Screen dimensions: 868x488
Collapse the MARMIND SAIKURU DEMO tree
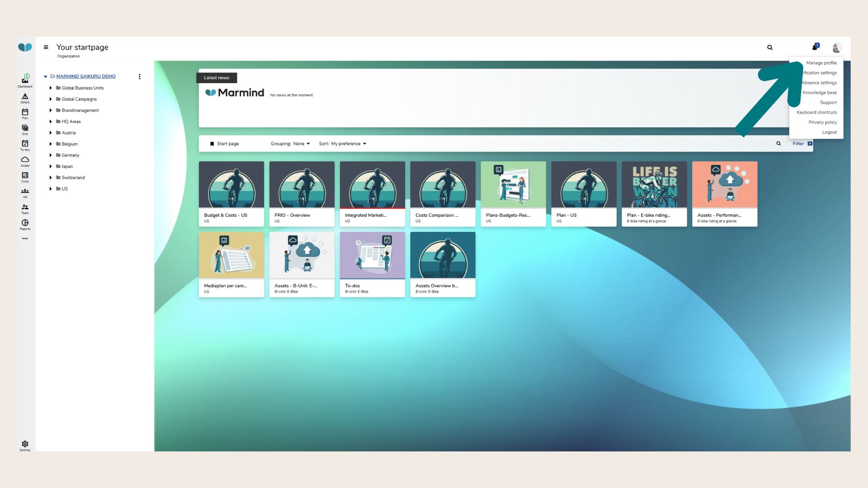pyautogui.click(x=46, y=76)
